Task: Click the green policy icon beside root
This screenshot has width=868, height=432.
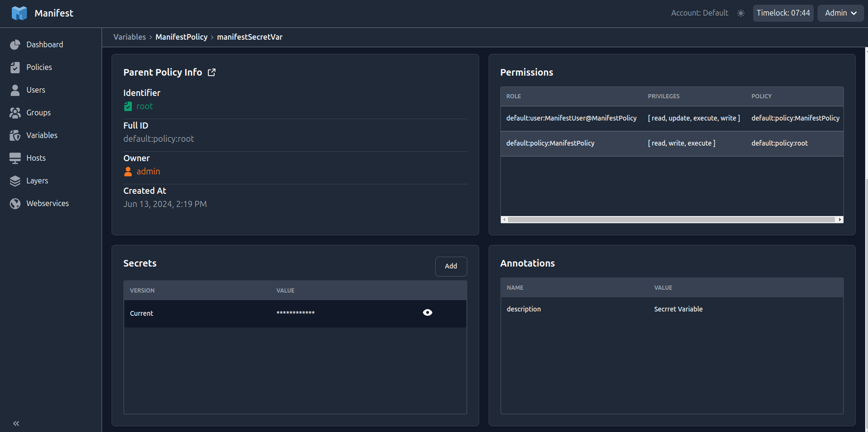Action: [x=128, y=106]
